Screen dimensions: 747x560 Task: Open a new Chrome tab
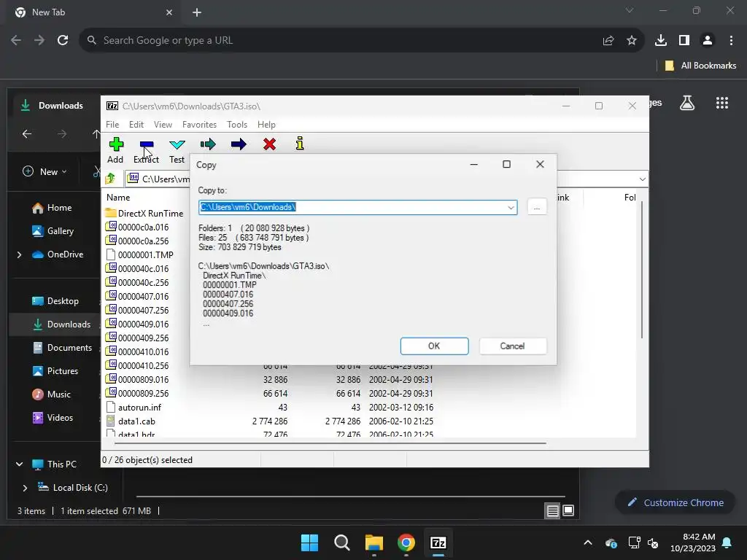(197, 13)
